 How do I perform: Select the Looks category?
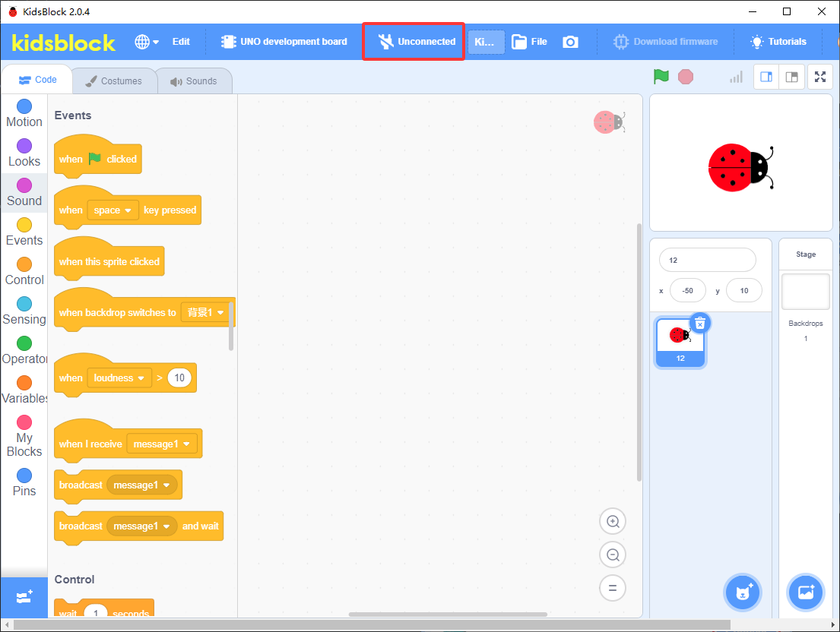(24, 153)
